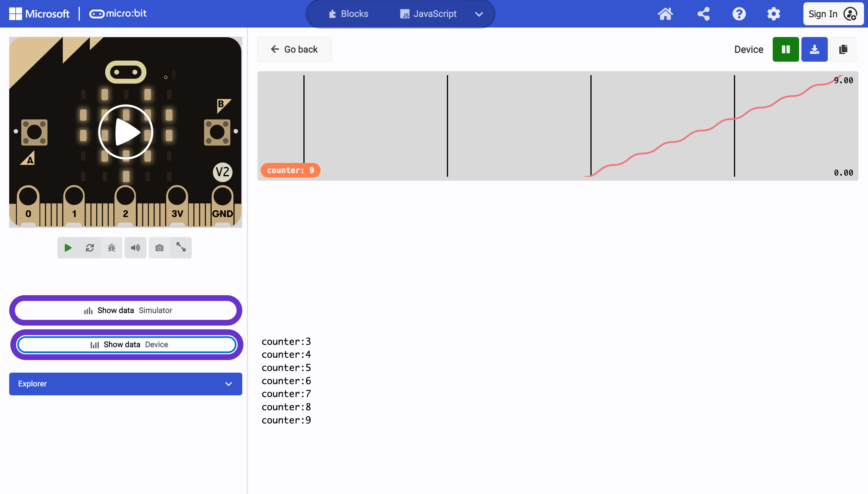Mute the simulator audio
This screenshot has height=494, width=868.
coord(135,248)
